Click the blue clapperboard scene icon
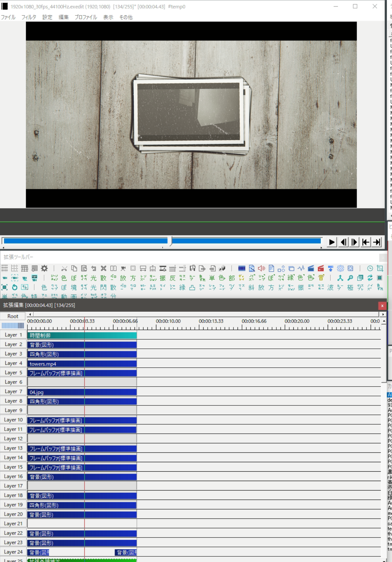Image resolution: width=392 pixels, height=562 pixels. pyautogui.click(x=311, y=268)
